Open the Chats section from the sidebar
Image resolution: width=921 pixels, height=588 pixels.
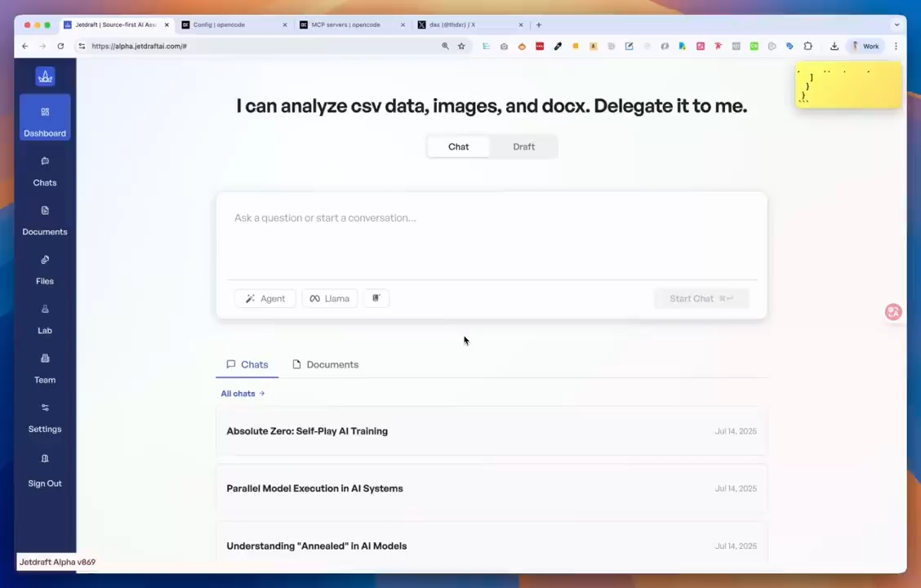45,171
